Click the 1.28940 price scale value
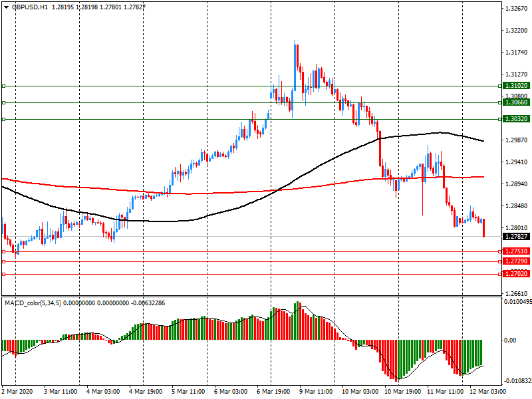The width and height of the screenshot is (532, 399). click(x=517, y=184)
